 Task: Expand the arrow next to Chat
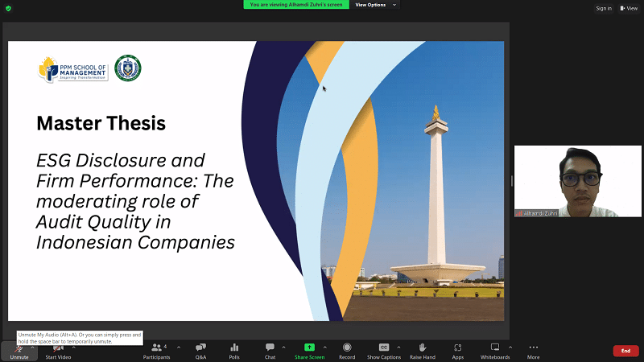(284, 347)
